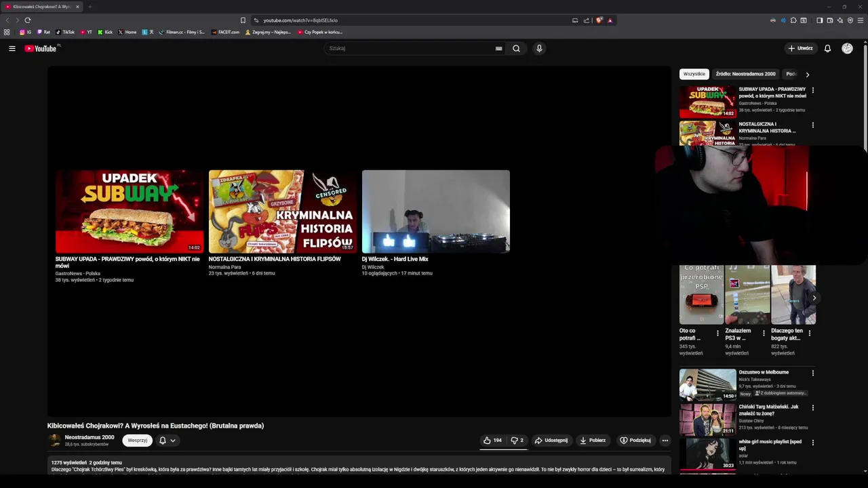Open the account avatar menu
The image size is (868, 488).
click(x=847, y=48)
